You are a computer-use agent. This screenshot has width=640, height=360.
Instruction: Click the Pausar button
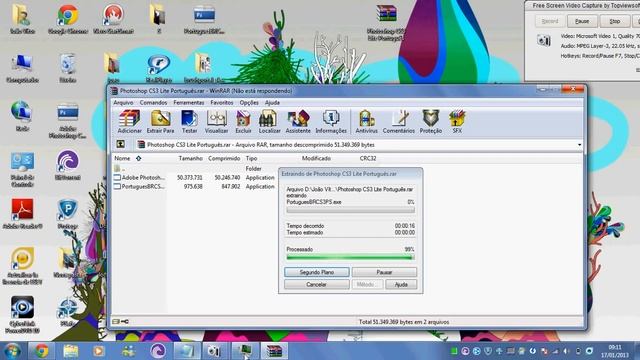coord(384,272)
